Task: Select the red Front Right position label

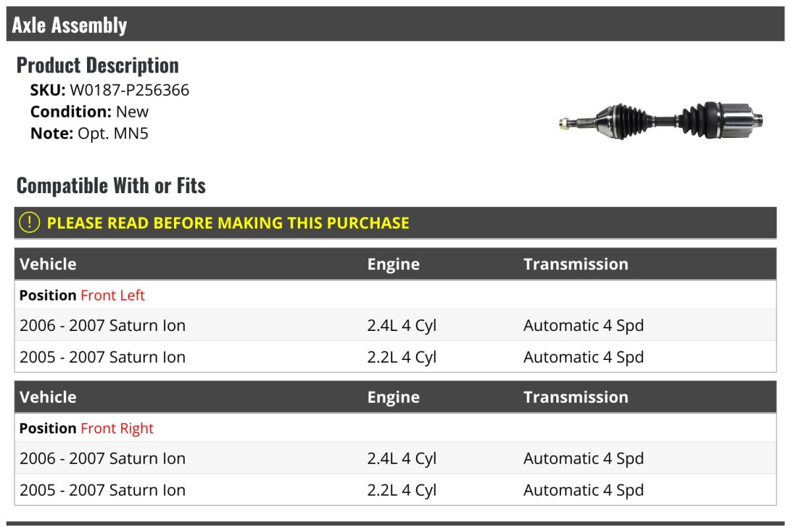Action: (117, 429)
